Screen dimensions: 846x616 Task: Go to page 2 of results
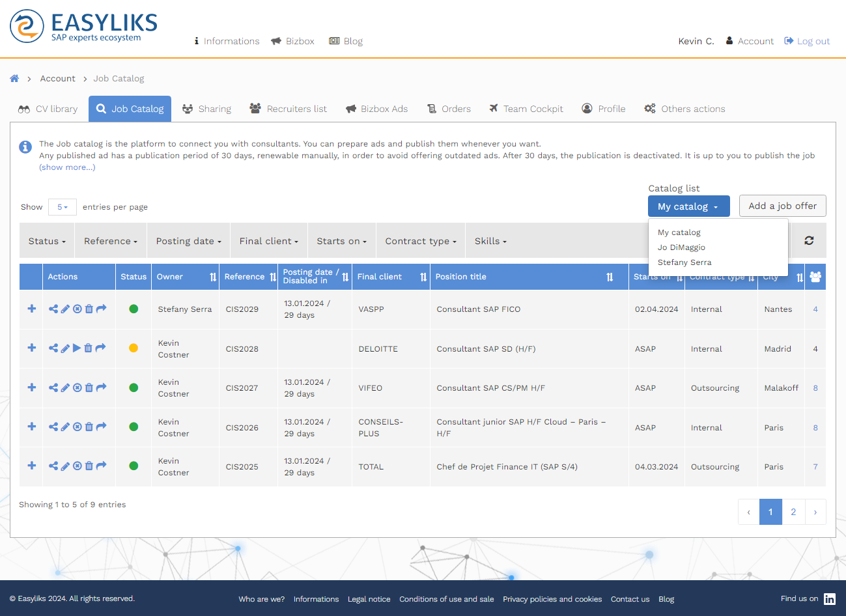[793, 512]
